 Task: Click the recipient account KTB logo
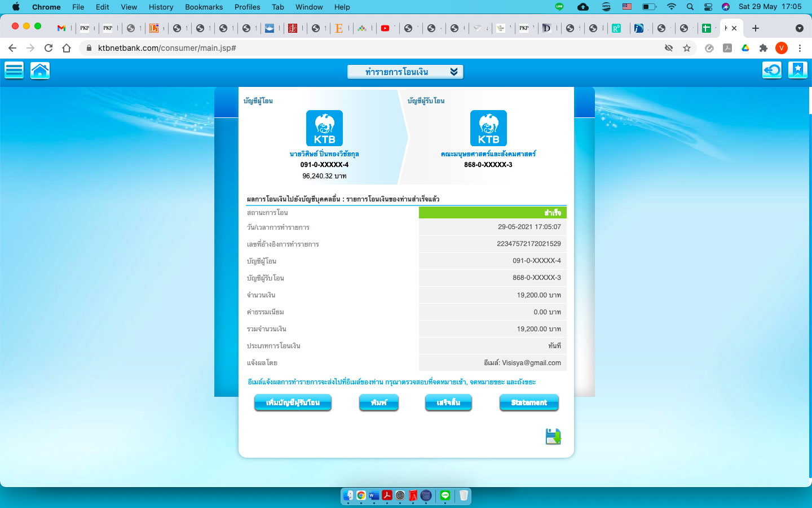pyautogui.click(x=488, y=128)
